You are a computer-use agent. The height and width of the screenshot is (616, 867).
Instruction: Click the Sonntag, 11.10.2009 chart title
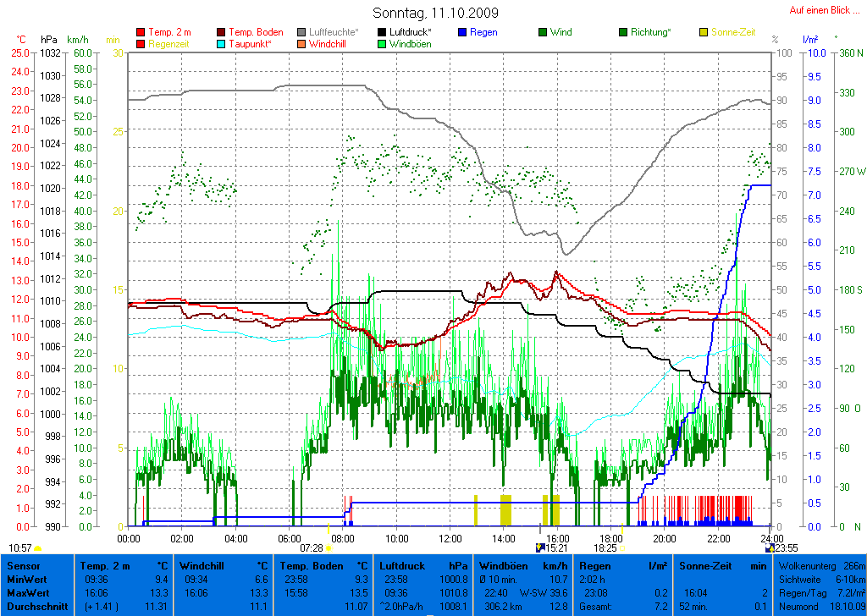435,13
